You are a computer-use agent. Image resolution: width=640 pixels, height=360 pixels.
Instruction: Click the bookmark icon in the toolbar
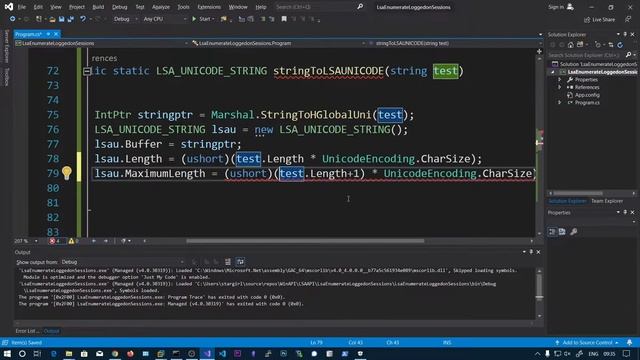(x=284, y=19)
